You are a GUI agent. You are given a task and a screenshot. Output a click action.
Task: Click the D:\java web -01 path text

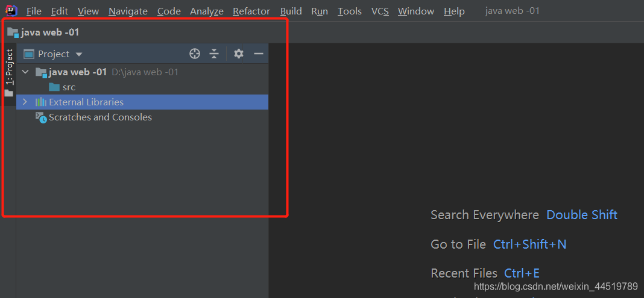tap(145, 73)
